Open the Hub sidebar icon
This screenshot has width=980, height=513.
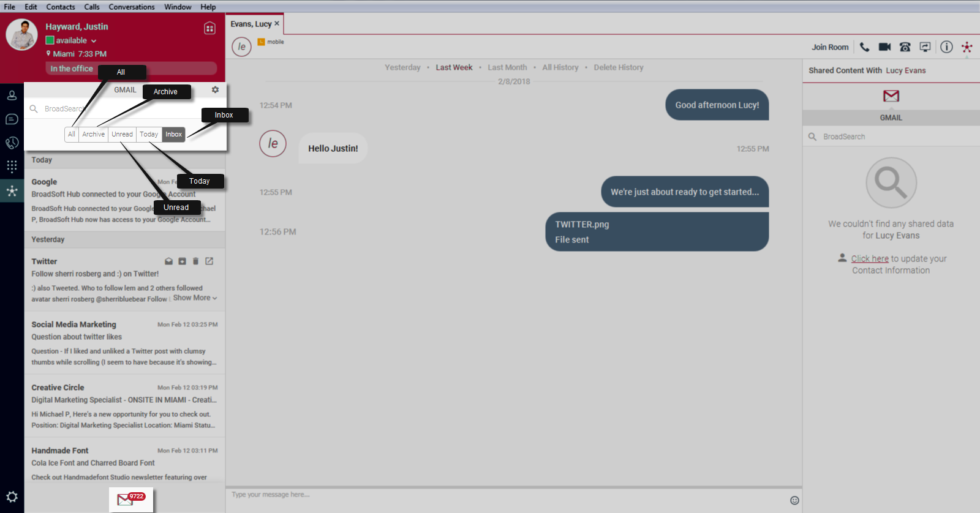pos(12,191)
